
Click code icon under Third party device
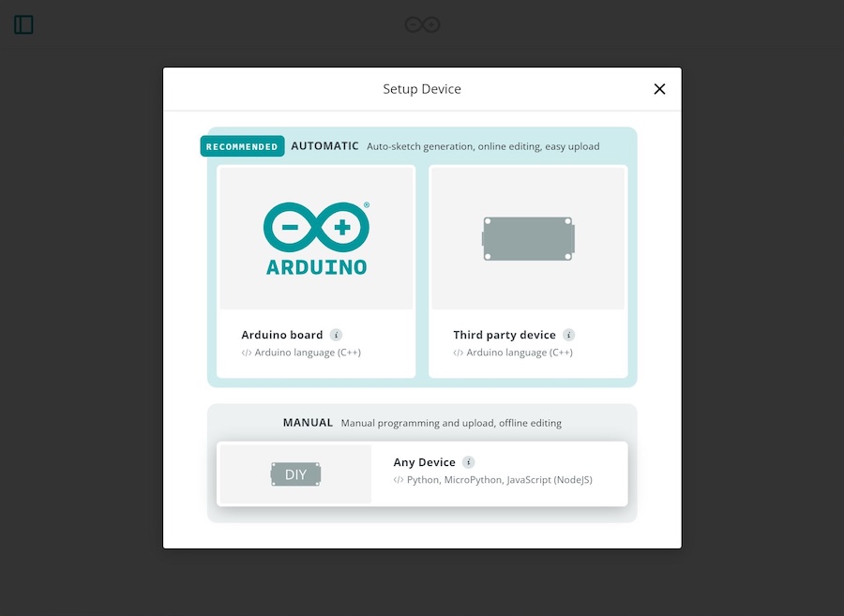click(x=459, y=353)
